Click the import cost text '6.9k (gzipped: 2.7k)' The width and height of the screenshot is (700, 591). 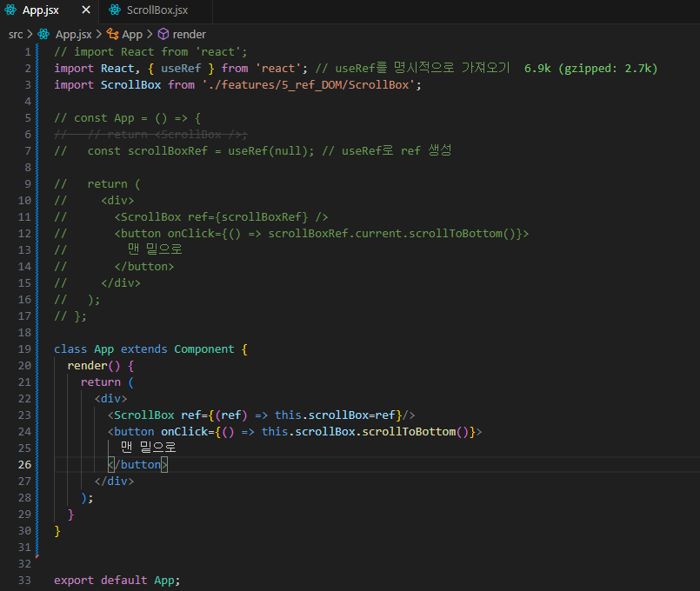pos(590,69)
